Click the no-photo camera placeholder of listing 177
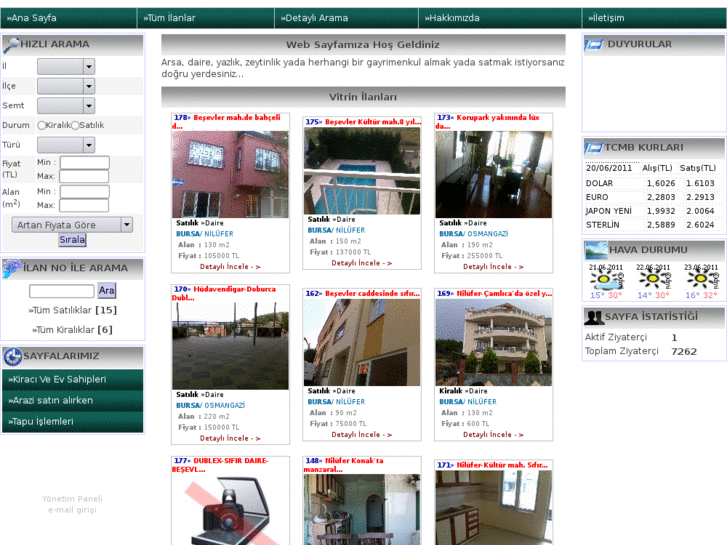Image resolution: width=727 pixels, height=545 pixels. [230, 509]
